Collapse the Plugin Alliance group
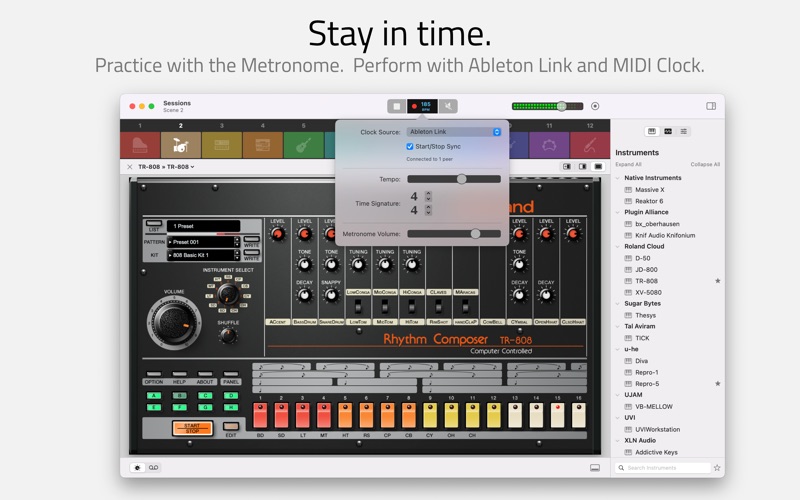The image size is (800, 500). [618, 212]
